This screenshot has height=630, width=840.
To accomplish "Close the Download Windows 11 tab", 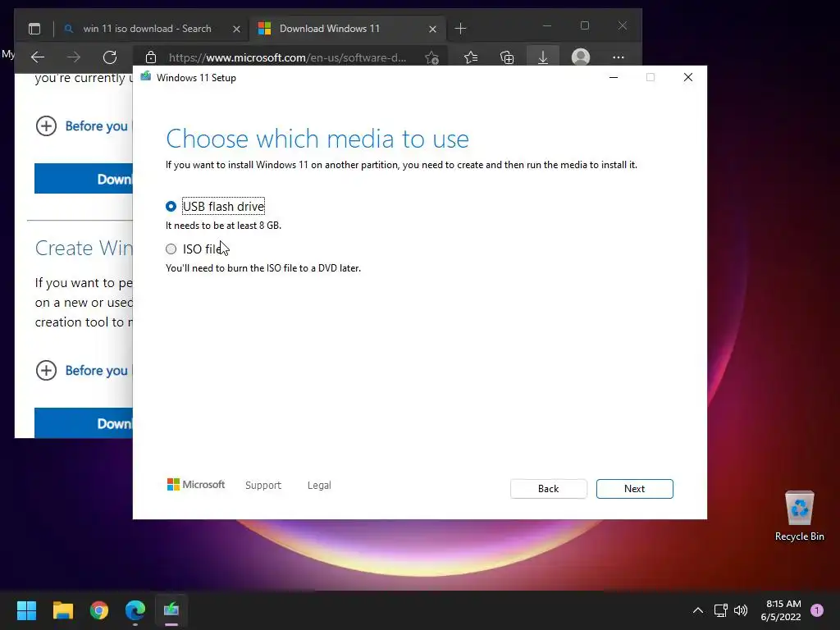I will point(433,29).
